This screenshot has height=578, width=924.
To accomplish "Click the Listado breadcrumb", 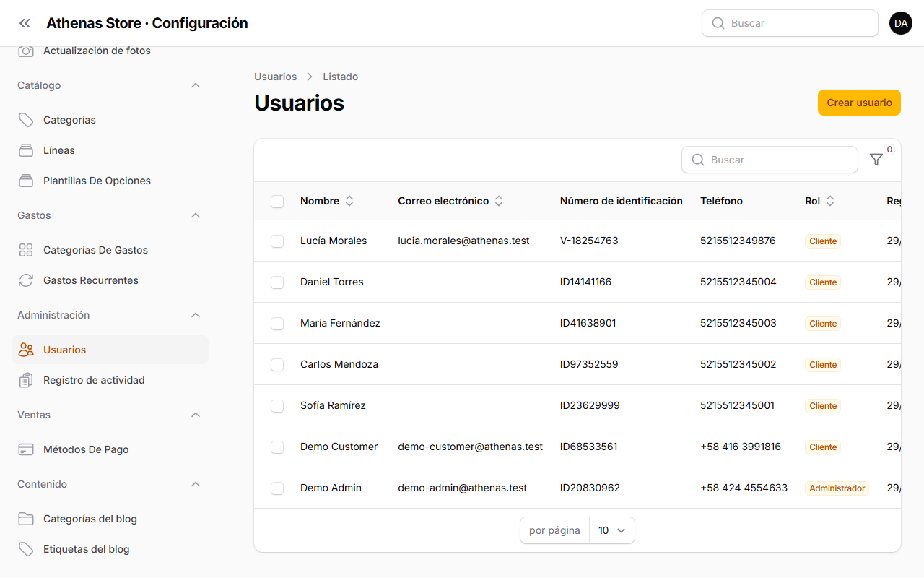I will (x=340, y=77).
